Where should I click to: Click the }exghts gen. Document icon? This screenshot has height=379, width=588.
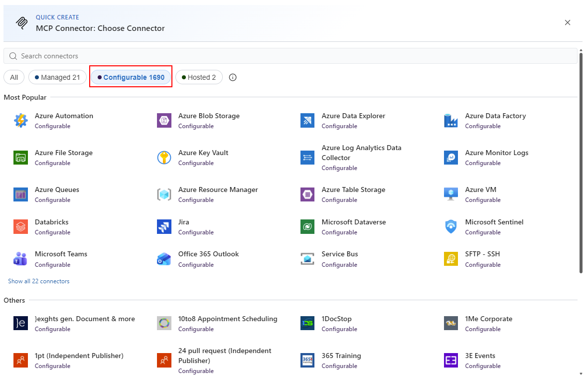click(20, 323)
